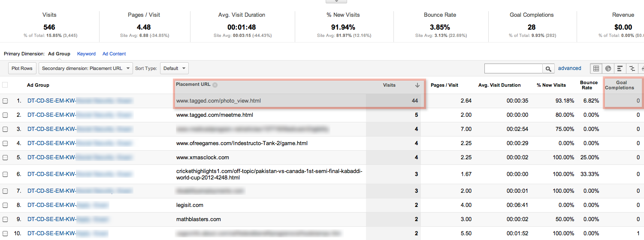The width and height of the screenshot is (644, 240).
Task: Click the www.tagged.com/meetme.html placement cell
Action: [x=215, y=115]
